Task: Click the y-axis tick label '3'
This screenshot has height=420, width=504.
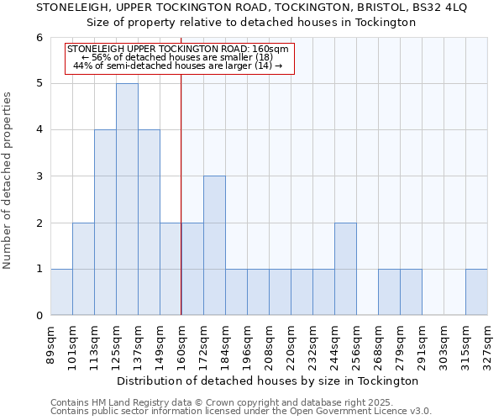Action: 39,176
